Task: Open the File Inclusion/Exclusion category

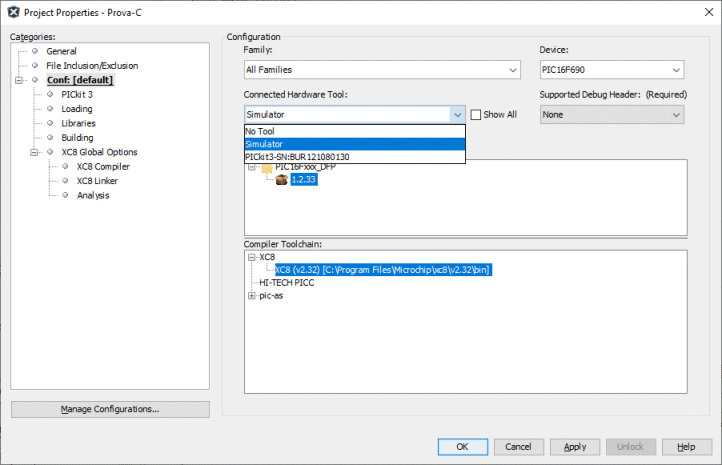Action: (x=92, y=66)
